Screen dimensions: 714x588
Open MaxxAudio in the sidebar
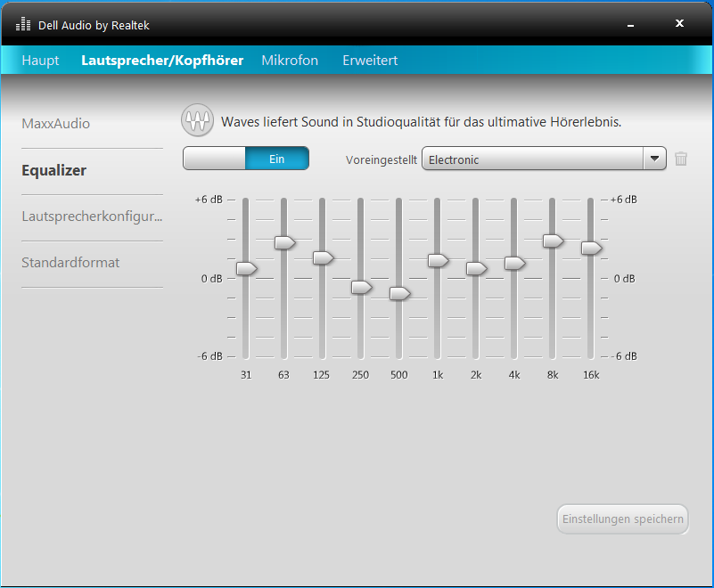point(55,124)
